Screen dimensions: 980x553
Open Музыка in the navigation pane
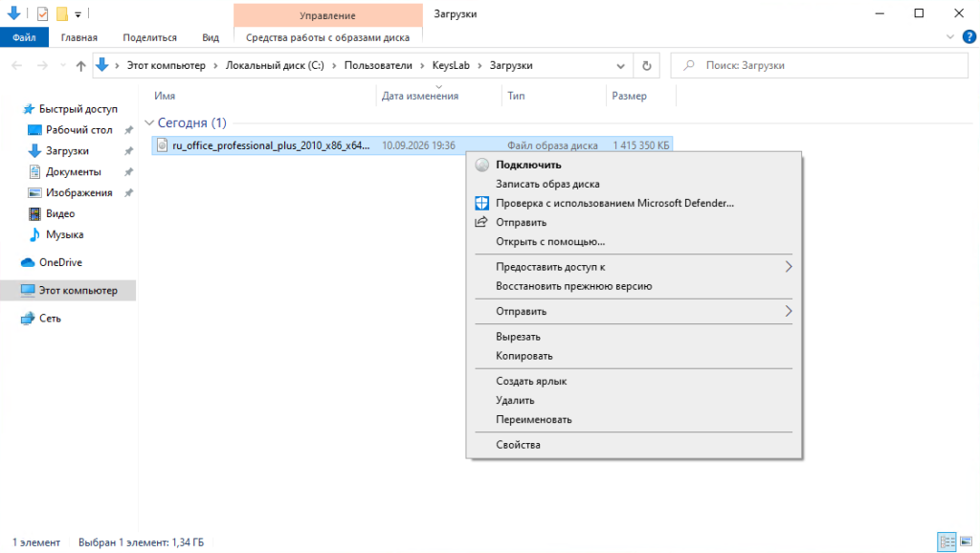click(x=64, y=235)
